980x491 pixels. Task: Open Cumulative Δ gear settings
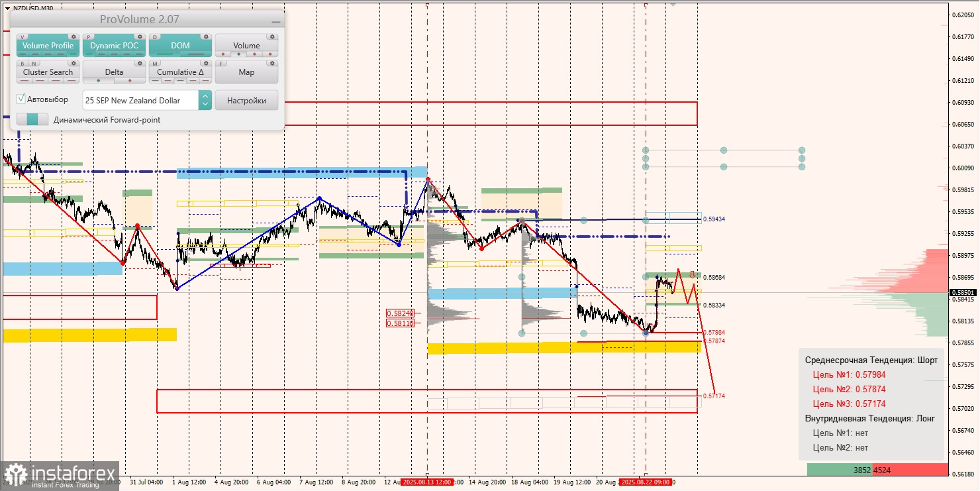206,63
